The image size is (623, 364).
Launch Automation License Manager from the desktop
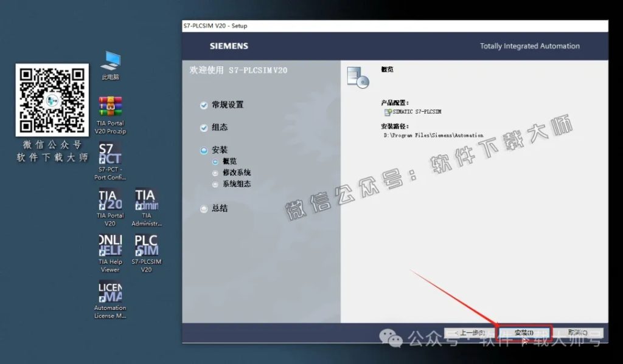(110, 294)
